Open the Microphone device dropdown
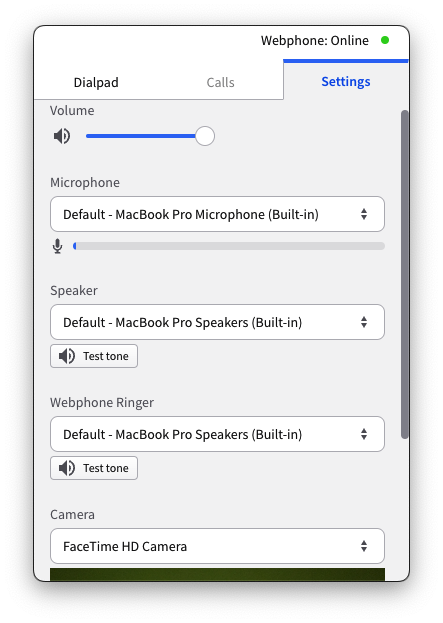The height and width of the screenshot is (623, 443). click(x=217, y=214)
